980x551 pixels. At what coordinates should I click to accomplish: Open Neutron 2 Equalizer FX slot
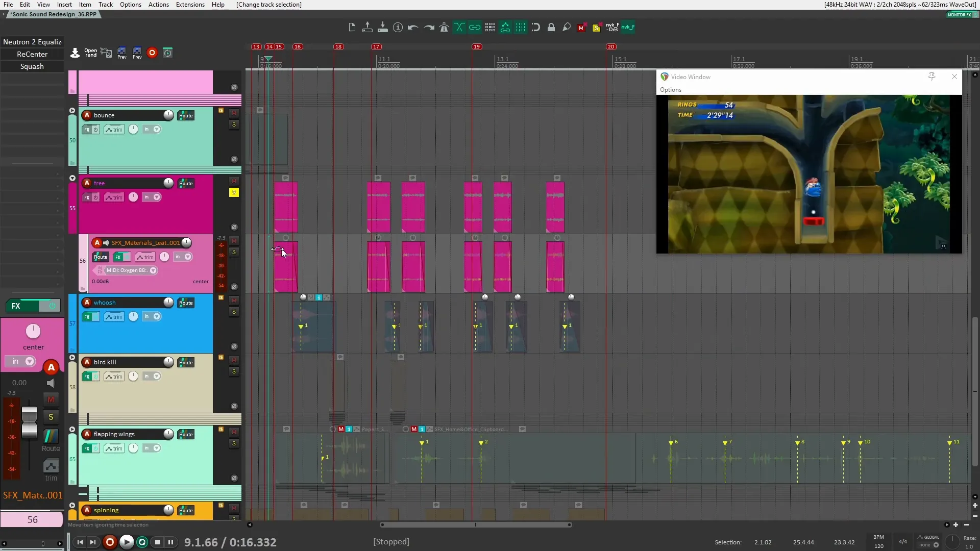pyautogui.click(x=32, y=42)
